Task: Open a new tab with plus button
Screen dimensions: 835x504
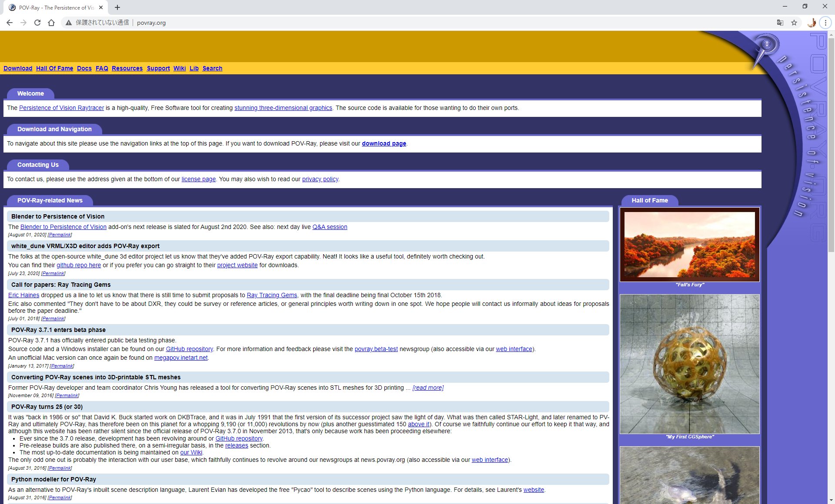Action: click(117, 7)
